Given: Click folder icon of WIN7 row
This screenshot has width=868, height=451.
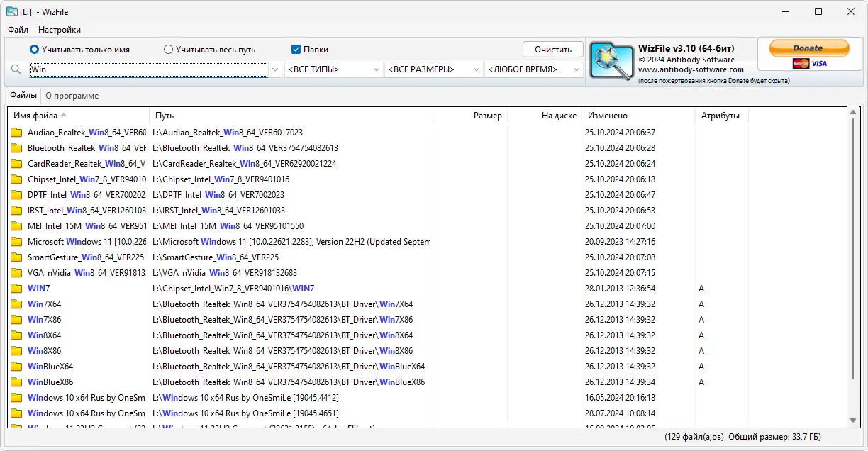Looking at the screenshot, I should [x=16, y=289].
